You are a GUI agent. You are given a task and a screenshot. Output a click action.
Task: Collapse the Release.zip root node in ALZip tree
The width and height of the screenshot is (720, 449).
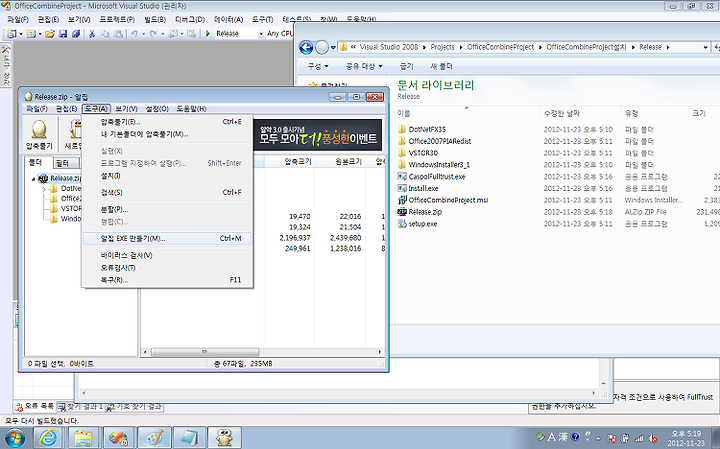point(34,179)
